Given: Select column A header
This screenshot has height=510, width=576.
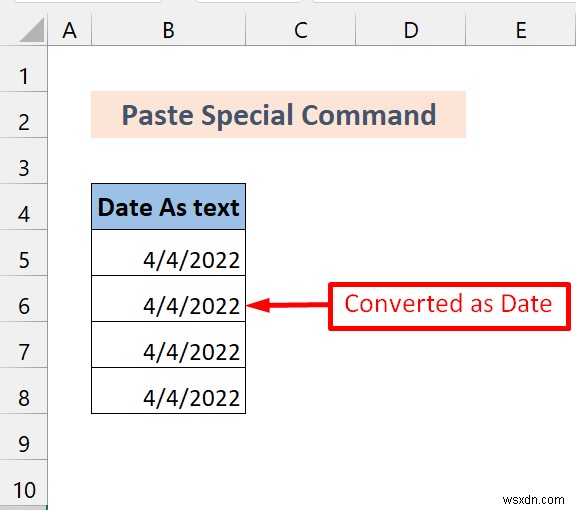Looking at the screenshot, I should (x=69, y=30).
